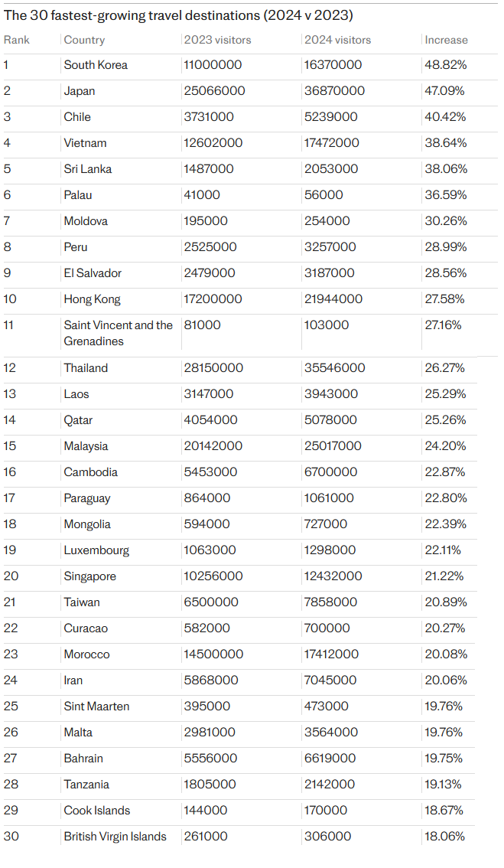Click the Saint Vincent and the Grenadines cell
The image size is (504, 868).
pyautogui.click(x=118, y=333)
